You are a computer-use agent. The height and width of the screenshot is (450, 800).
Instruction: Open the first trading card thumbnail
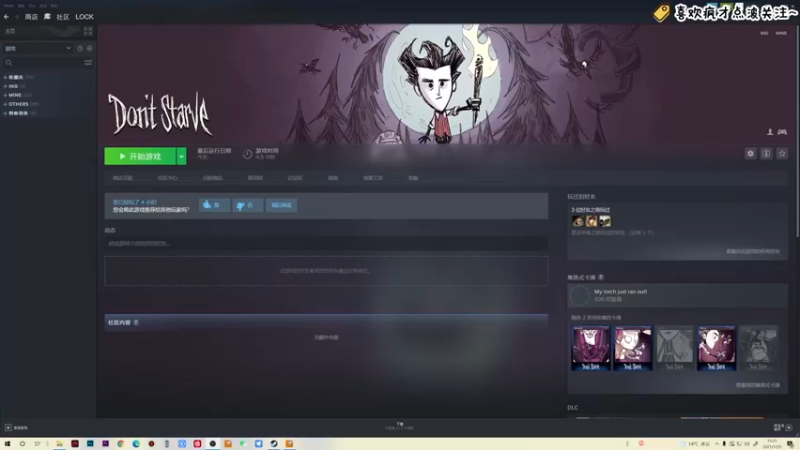coord(591,348)
